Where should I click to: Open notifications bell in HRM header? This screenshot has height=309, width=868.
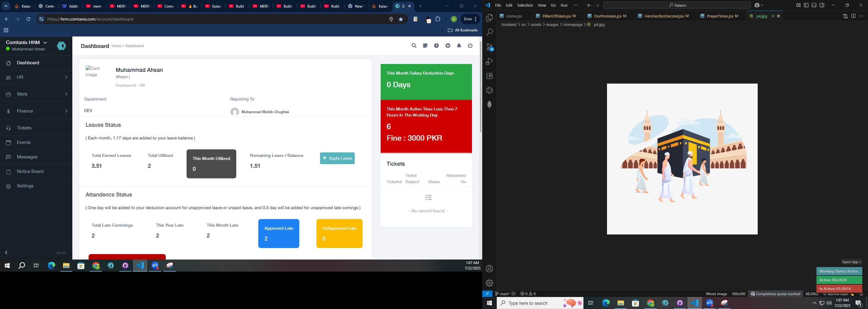coord(459,46)
